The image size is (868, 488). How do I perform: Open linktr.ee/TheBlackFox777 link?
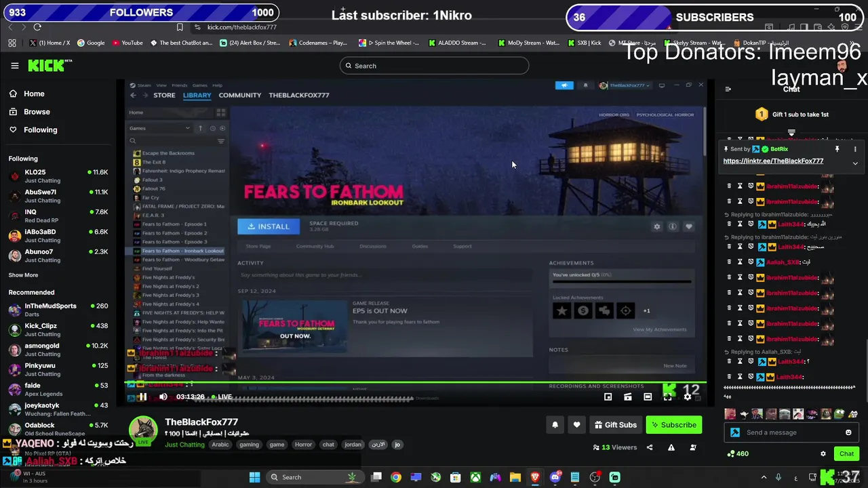pyautogui.click(x=773, y=161)
